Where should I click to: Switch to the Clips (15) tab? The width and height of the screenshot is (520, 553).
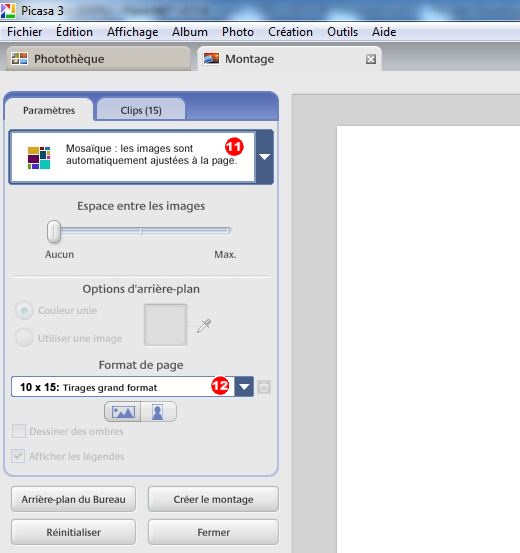[141, 110]
